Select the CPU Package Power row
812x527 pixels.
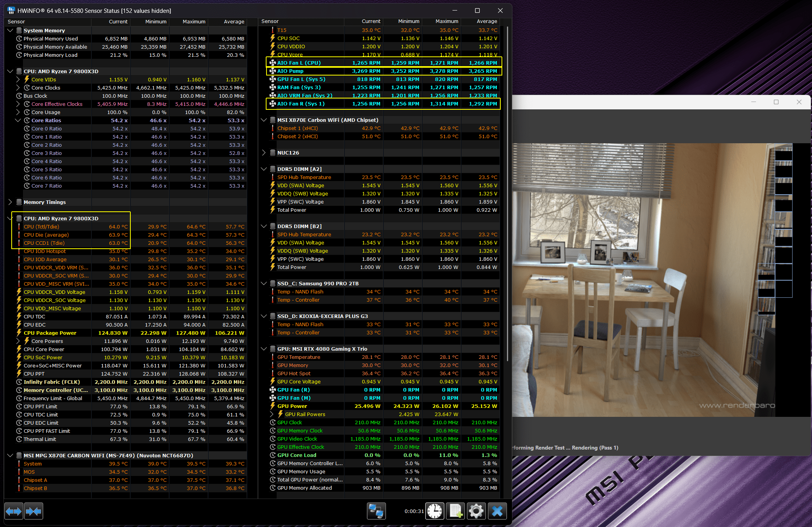pyautogui.click(x=50, y=333)
